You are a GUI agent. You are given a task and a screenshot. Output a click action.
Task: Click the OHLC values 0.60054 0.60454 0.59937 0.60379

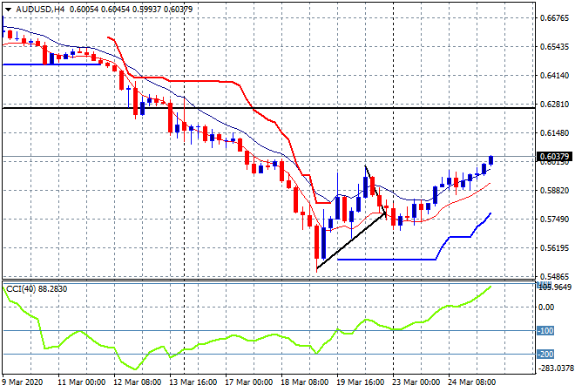[x=131, y=10]
